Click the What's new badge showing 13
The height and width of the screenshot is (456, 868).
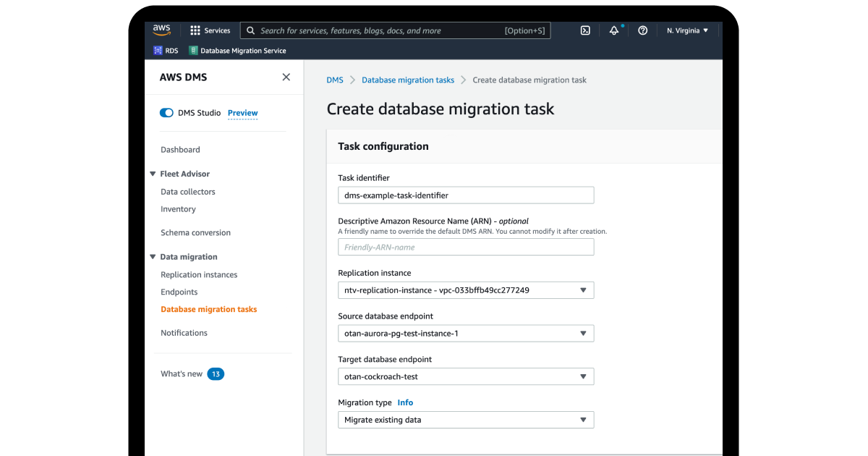pos(216,373)
